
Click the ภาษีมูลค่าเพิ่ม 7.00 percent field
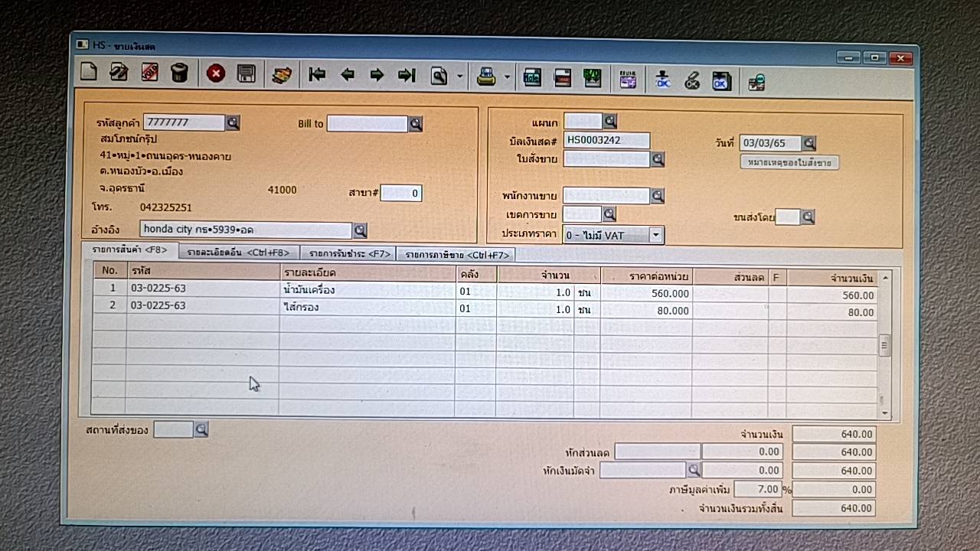[x=757, y=489]
